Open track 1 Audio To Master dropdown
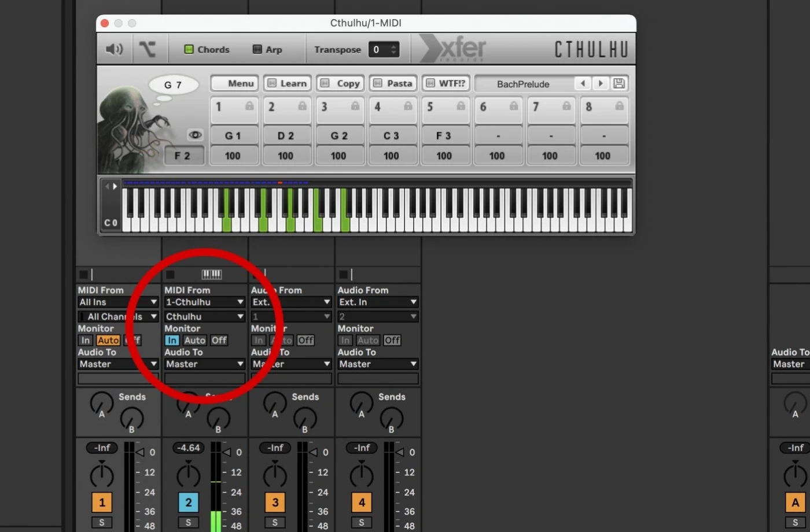The image size is (810, 532). [x=118, y=364]
